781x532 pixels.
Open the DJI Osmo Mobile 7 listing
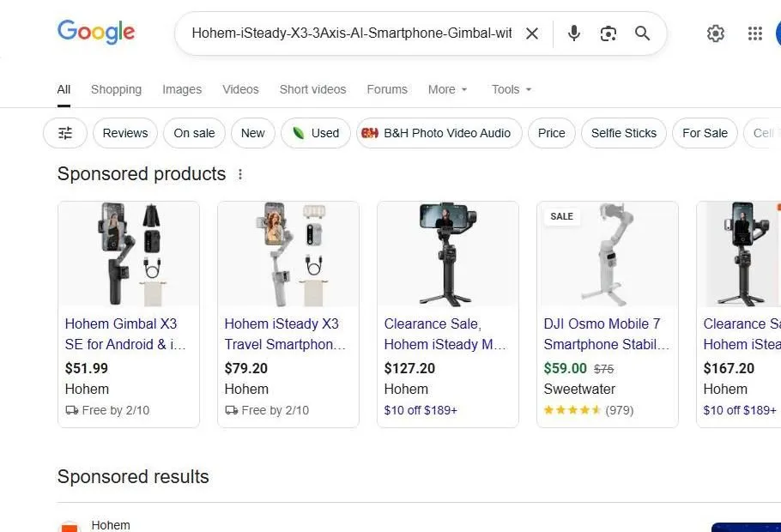point(603,334)
